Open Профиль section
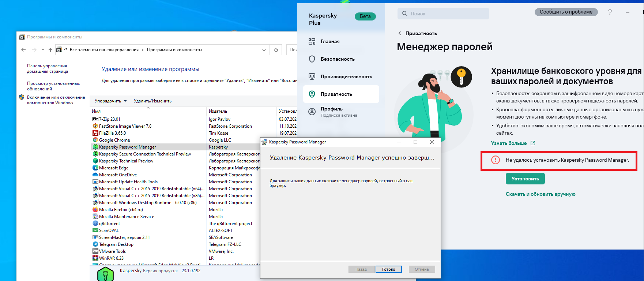 click(x=332, y=109)
